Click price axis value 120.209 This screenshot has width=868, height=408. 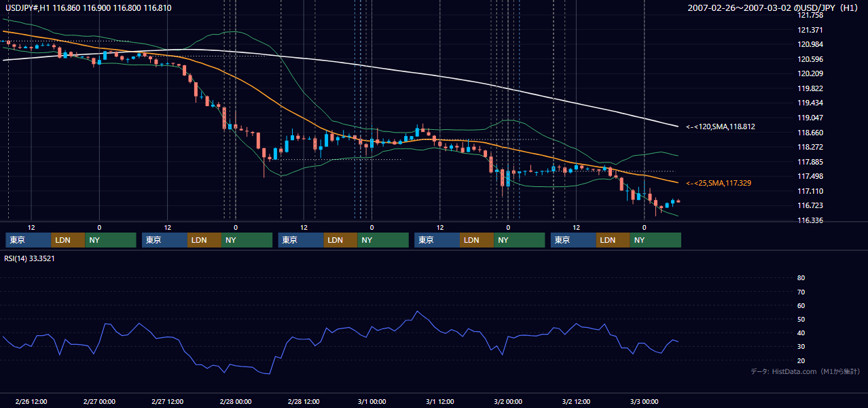(x=810, y=73)
